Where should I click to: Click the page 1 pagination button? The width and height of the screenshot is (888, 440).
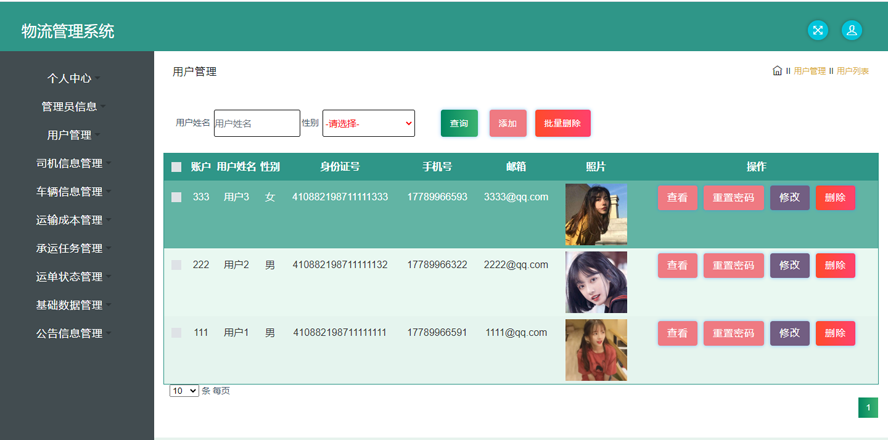tap(868, 408)
